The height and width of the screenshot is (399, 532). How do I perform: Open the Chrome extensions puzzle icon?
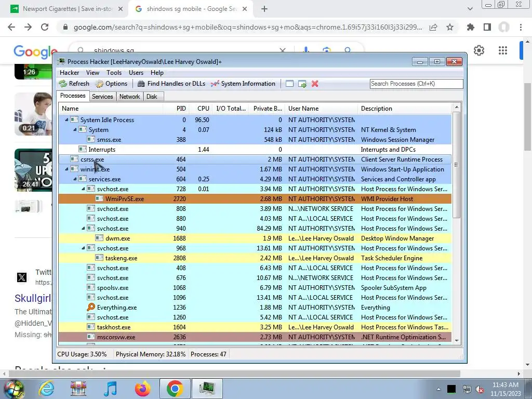[471, 27]
